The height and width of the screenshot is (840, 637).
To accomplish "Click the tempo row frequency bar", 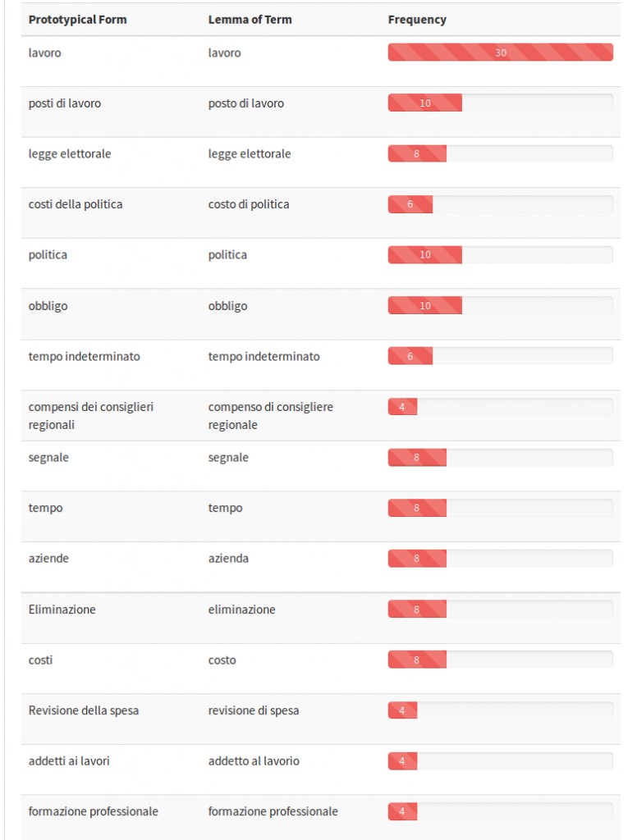I will pos(500,508).
